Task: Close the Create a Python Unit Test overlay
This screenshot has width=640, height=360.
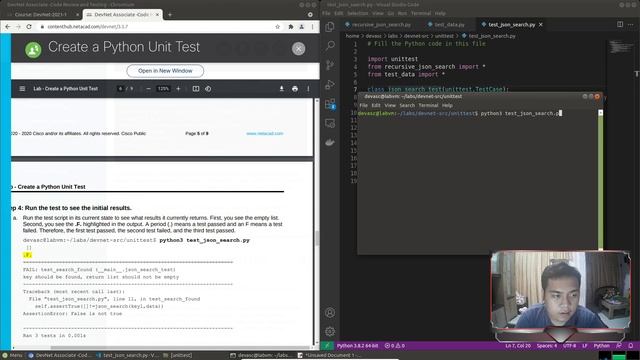Action: tap(298, 49)
